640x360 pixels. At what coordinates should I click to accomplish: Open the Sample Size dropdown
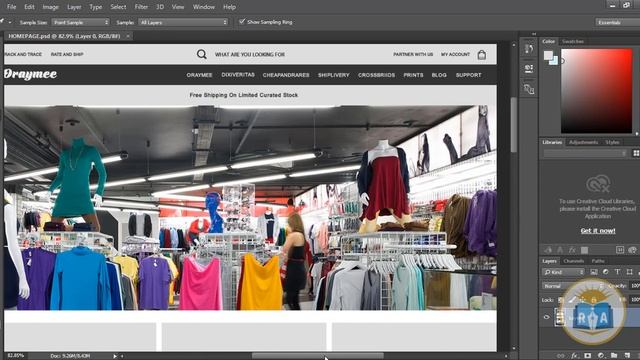[80, 22]
